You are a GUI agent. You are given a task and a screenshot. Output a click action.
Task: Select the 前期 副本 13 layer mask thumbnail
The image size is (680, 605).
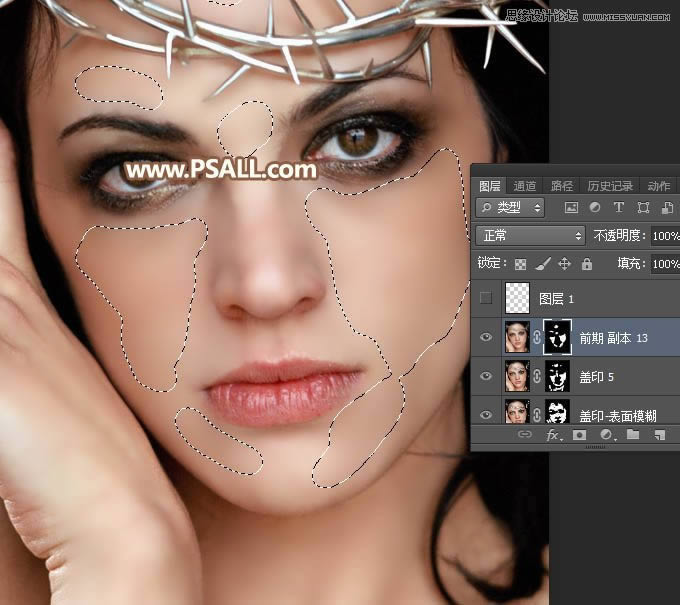coord(557,338)
